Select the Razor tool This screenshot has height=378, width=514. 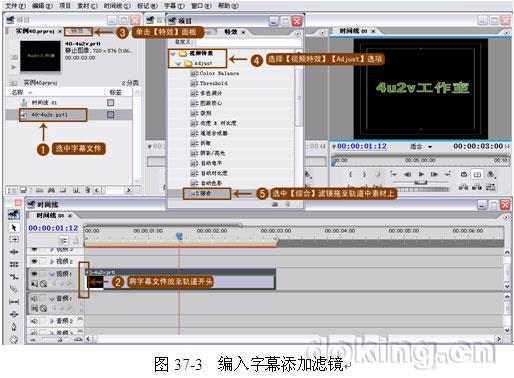coord(14,289)
